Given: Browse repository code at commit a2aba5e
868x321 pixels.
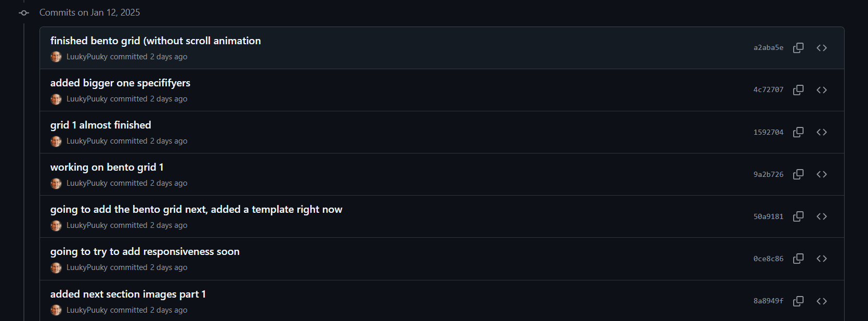Looking at the screenshot, I should coord(821,47).
